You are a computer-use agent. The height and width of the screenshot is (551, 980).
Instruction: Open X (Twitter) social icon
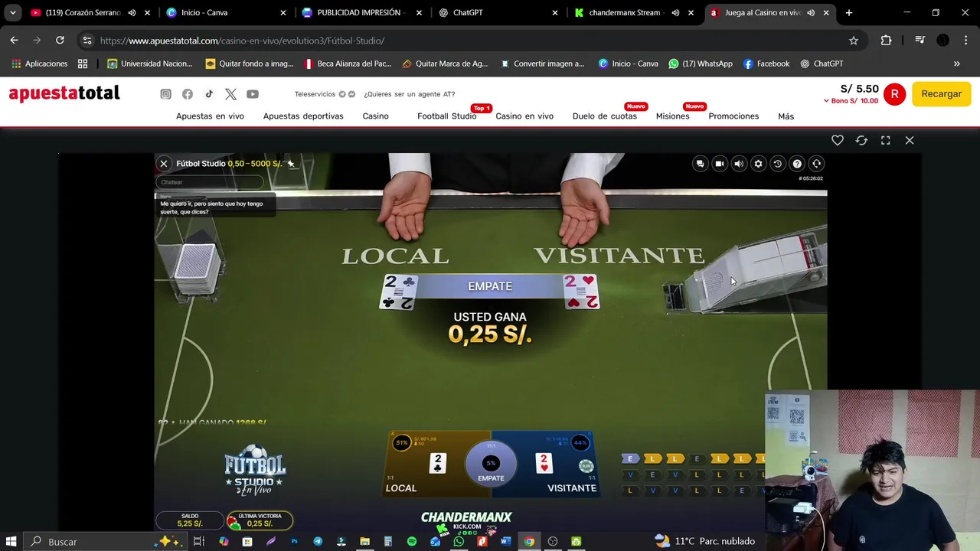[x=230, y=94]
